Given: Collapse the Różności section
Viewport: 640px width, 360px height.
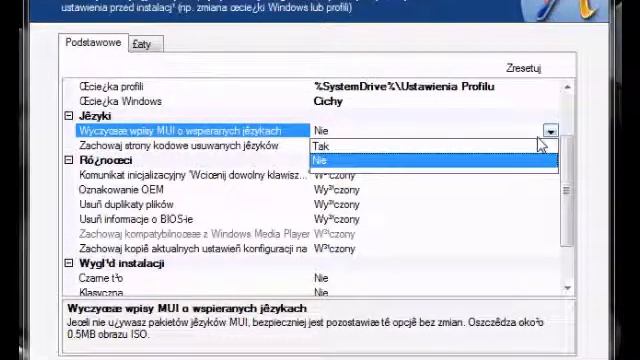Looking at the screenshot, I should coord(69,160).
